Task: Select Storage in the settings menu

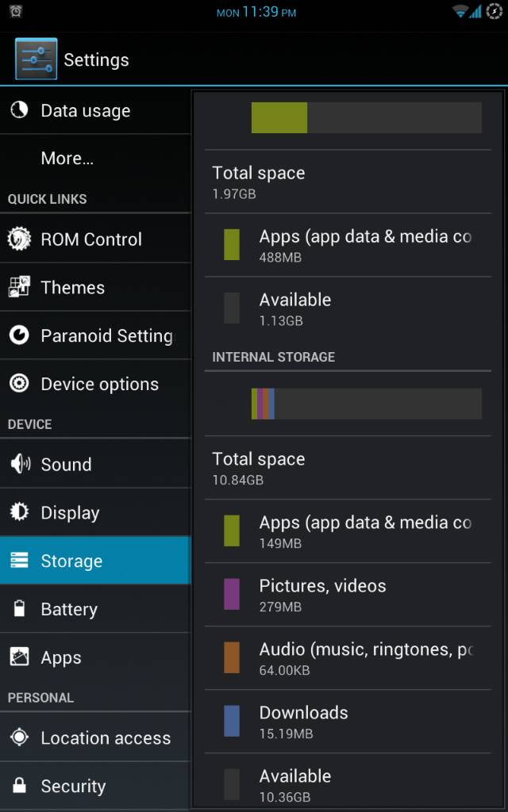Action: pyautogui.click(x=95, y=561)
